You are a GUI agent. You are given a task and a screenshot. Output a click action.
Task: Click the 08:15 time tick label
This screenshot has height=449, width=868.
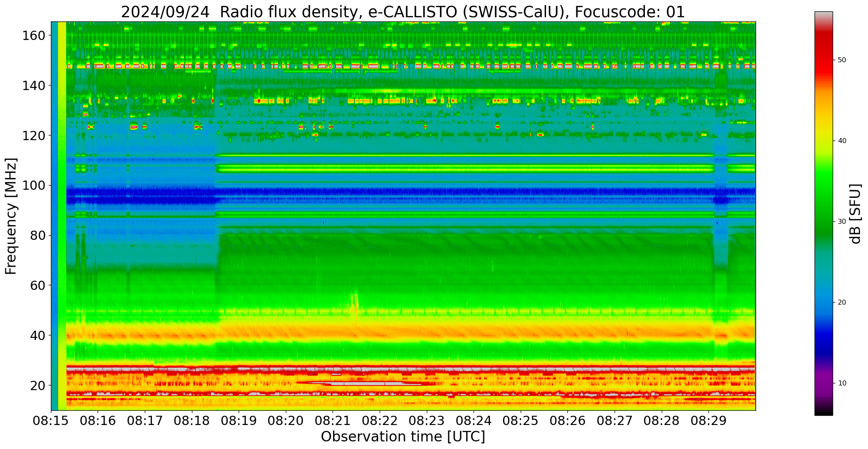[x=51, y=421]
